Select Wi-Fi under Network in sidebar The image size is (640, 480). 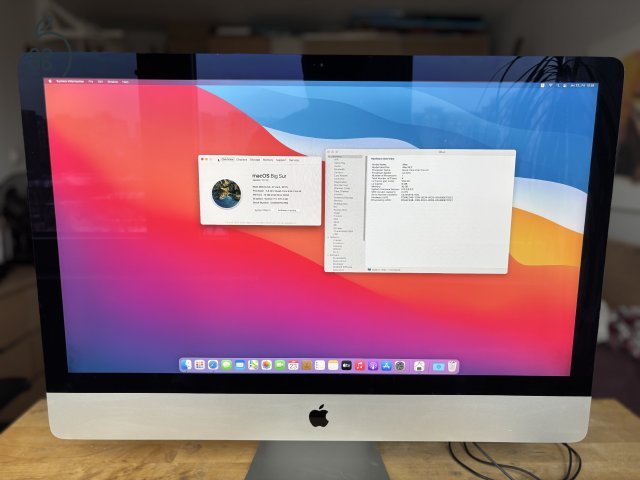pyautogui.click(x=336, y=252)
